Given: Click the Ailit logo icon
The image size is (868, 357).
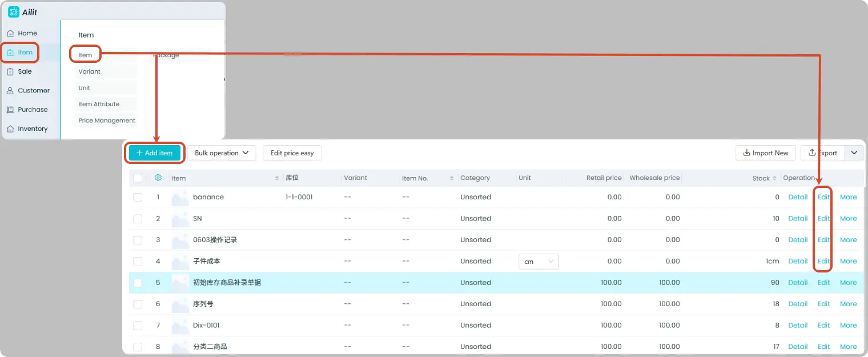Looking at the screenshot, I should pos(14,12).
